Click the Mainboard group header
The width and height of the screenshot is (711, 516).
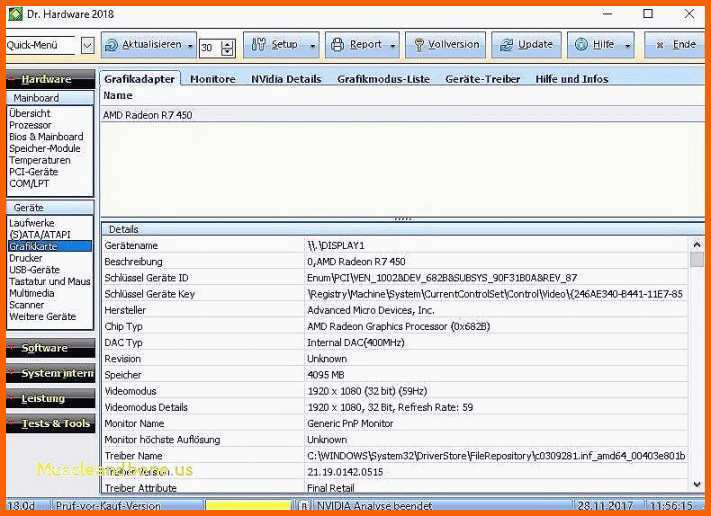click(50, 98)
